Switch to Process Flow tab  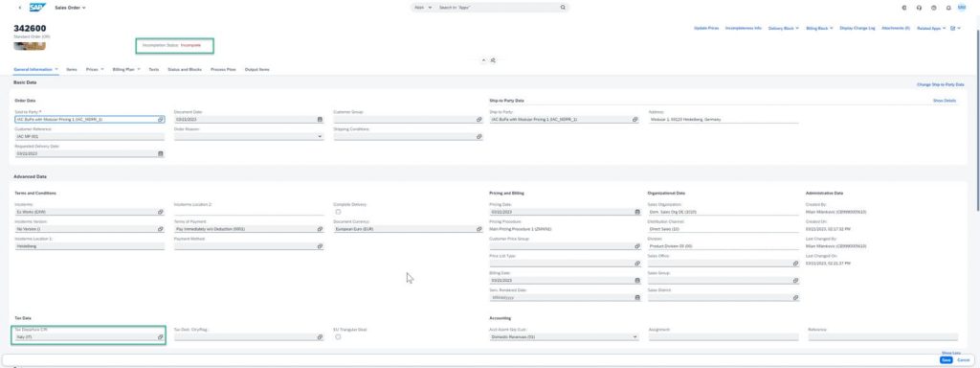[223, 69]
